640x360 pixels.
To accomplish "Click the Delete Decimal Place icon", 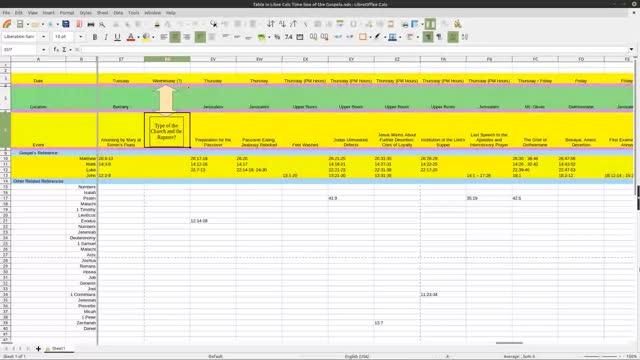I will click(324, 37).
